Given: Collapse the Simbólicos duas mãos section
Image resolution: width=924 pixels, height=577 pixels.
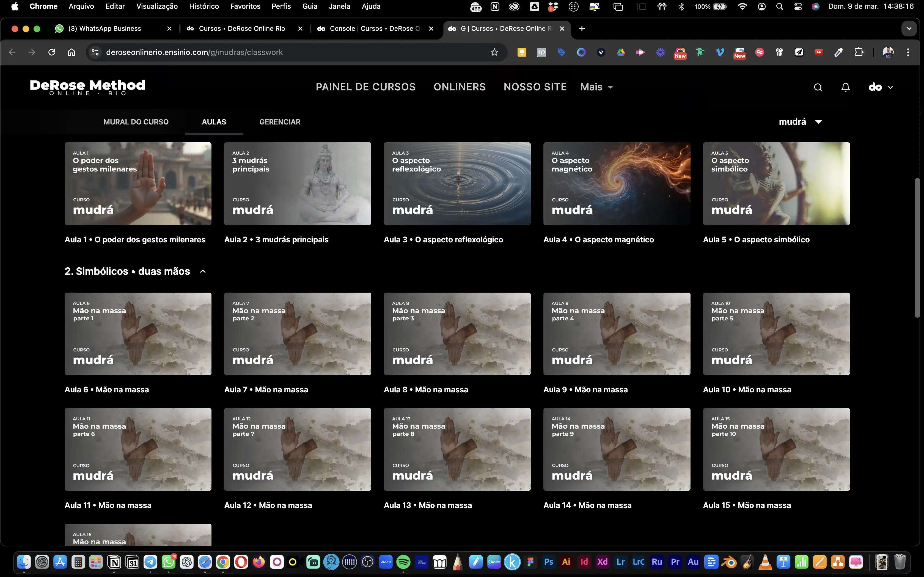Looking at the screenshot, I should [x=203, y=271].
